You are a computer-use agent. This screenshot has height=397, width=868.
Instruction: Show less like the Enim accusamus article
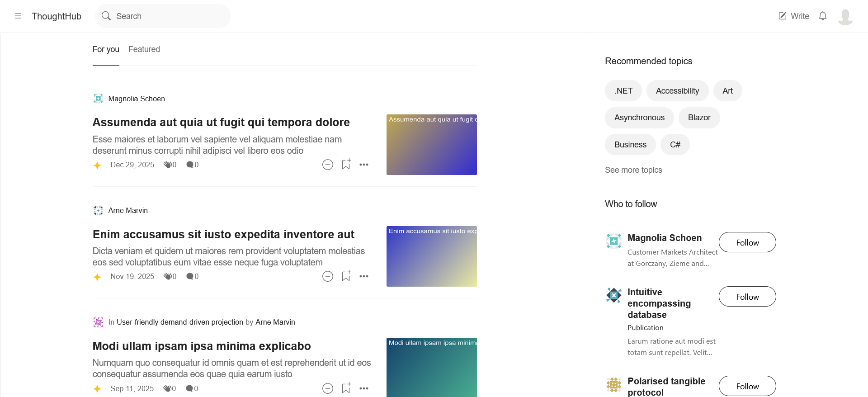click(328, 276)
